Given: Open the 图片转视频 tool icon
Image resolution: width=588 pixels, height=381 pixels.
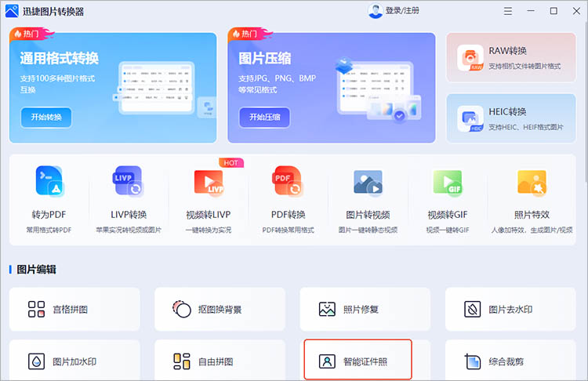Looking at the screenshot, I should point(368,181).
